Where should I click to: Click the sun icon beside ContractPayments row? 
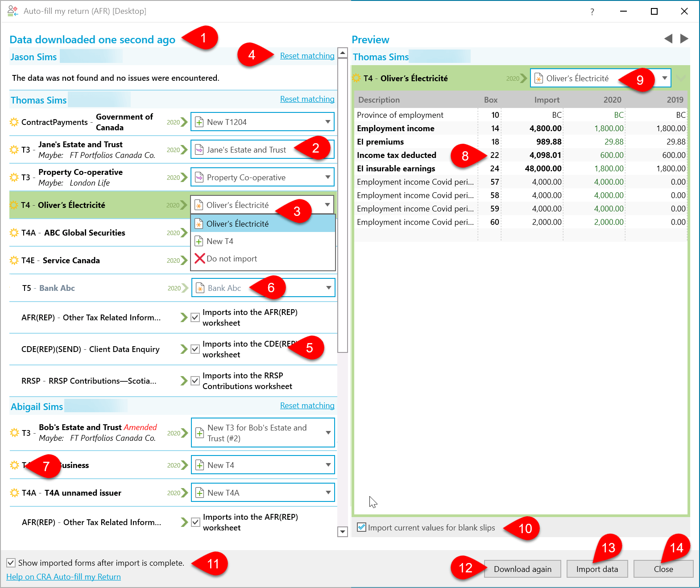pos(14,122)
